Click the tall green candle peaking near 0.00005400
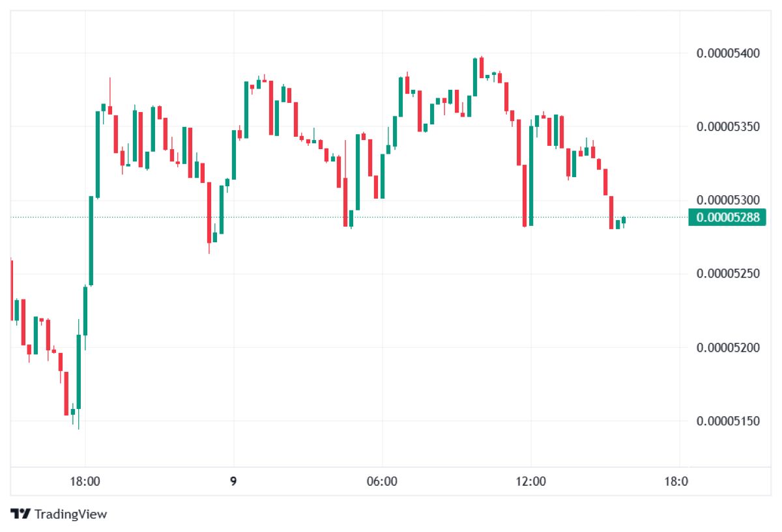Image resolution: width=782 pixels, height=532 pixels. pyautogui.click(x=475, y=77)
